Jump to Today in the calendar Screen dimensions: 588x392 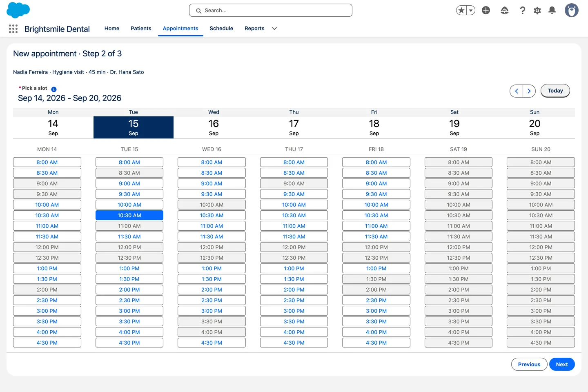(x=555, y=91)
